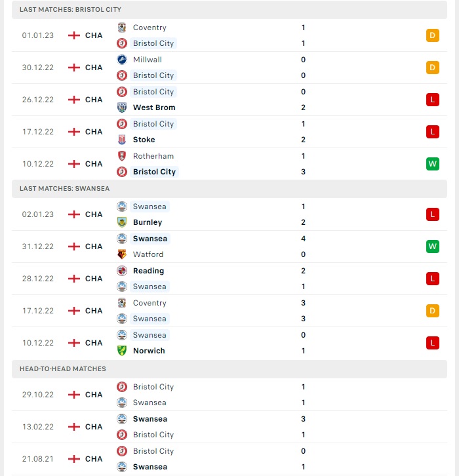Viewport: 459px width, 476px height.
Task: Open the Norwich team link
Action: 149,351
